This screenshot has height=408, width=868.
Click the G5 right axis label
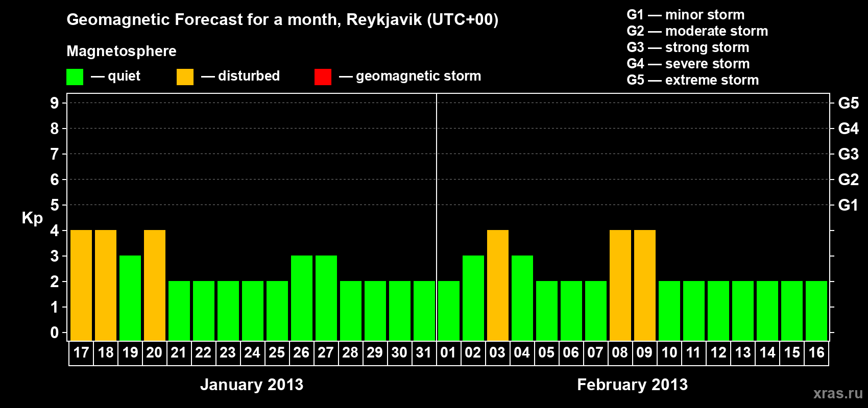click(x=849, y=103)
